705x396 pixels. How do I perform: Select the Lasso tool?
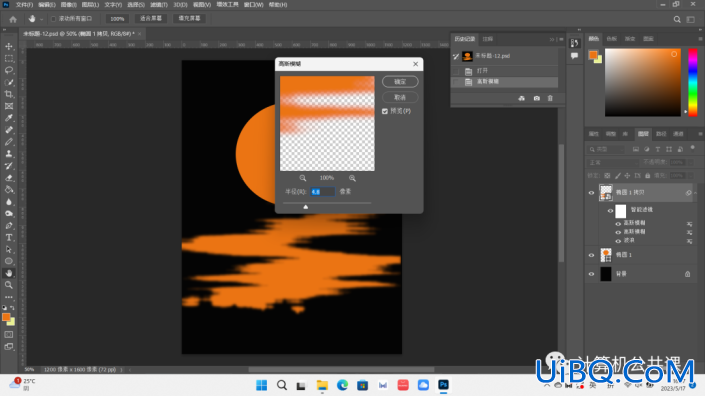click(x=9, y=70)
